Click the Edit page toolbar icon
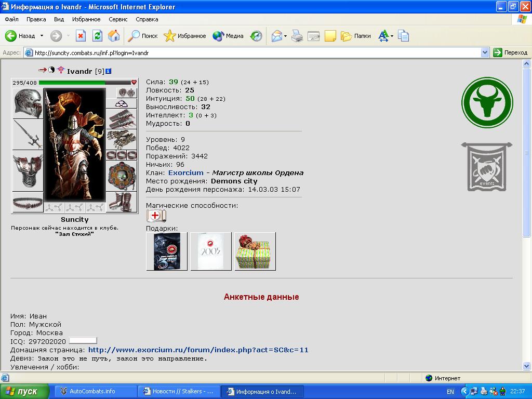The height and width of the screenshot is (399, 532). pyautogui.click(x=313, y=36)
